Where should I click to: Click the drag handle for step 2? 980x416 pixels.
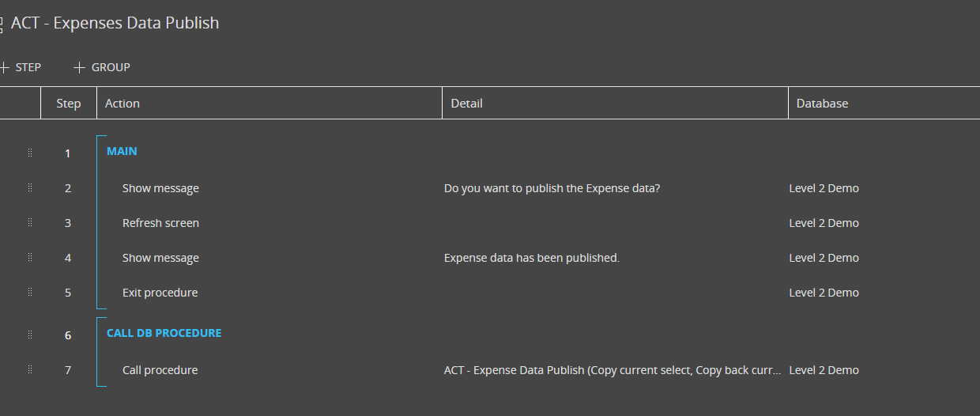point(30,187)
